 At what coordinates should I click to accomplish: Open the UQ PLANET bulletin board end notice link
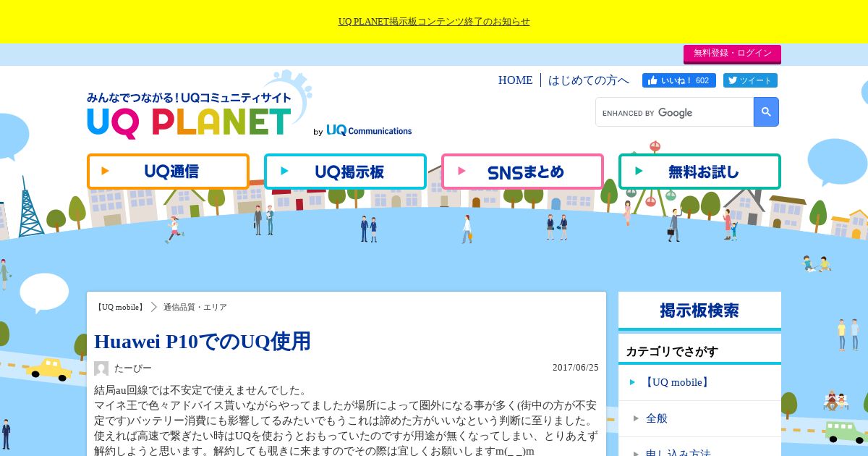(434, 22)
